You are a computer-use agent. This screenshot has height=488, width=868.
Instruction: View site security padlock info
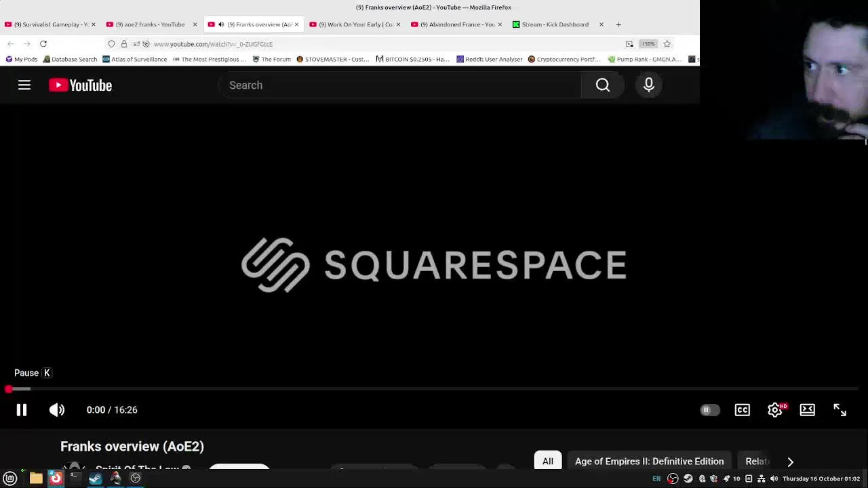[x=124, y=43]
